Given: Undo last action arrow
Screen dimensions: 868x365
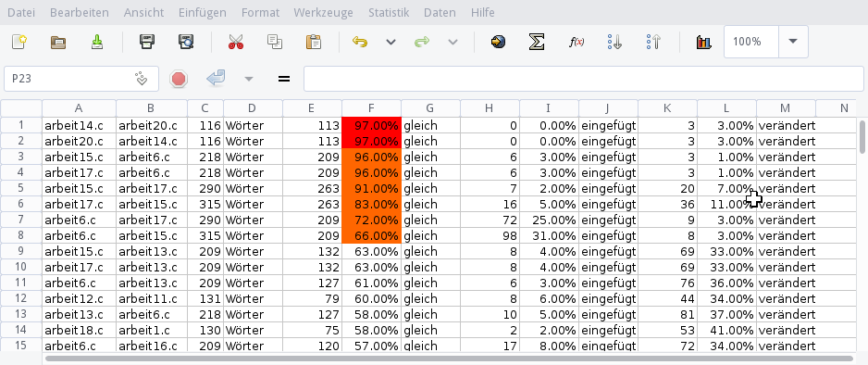Looking at the screenshot, I should (x=360, y=42).
